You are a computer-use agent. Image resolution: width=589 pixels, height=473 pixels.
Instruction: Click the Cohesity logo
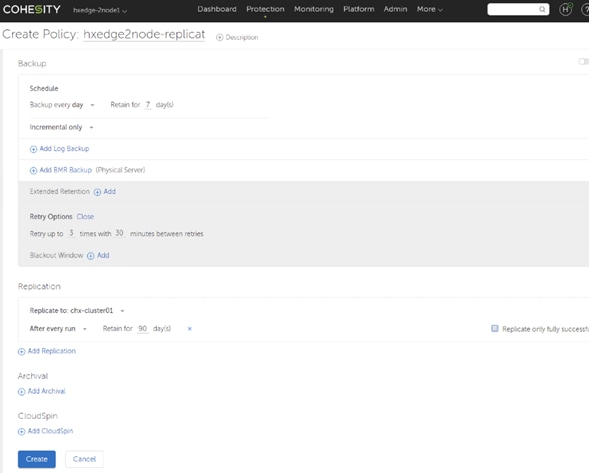32,9
